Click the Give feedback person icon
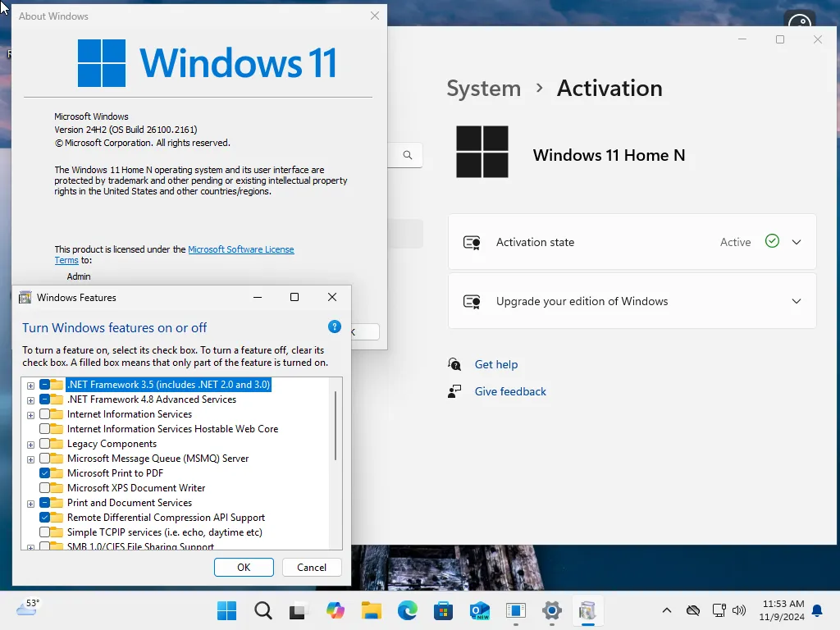 pyautogui.click(x=454, y=391)
